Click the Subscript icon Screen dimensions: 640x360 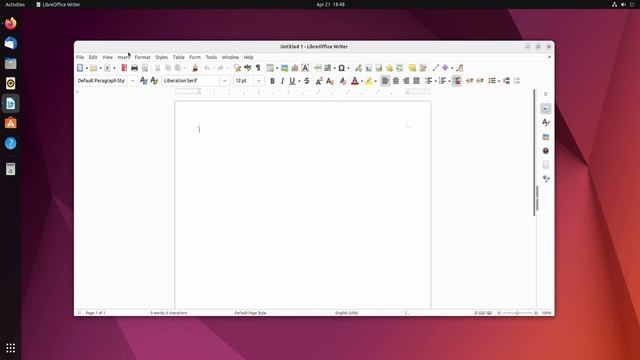tap(330, 81)
